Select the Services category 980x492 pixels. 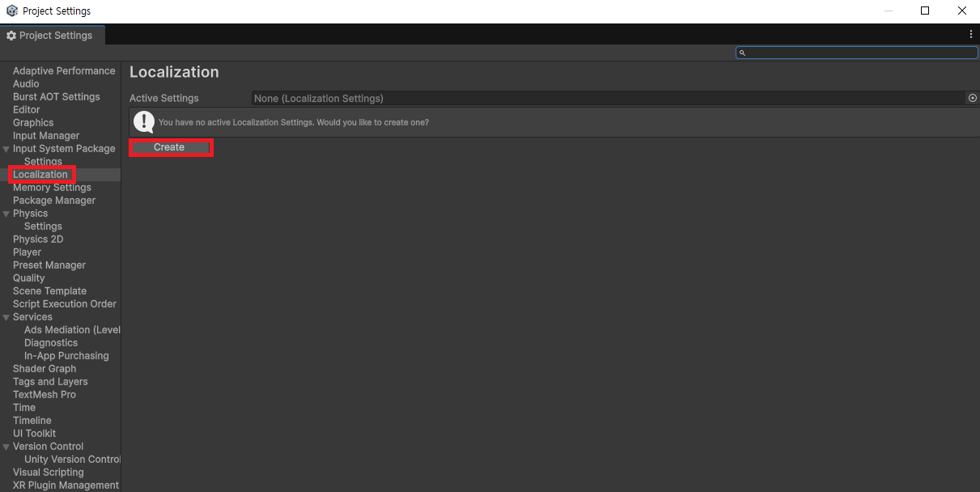tap(32, 317)
